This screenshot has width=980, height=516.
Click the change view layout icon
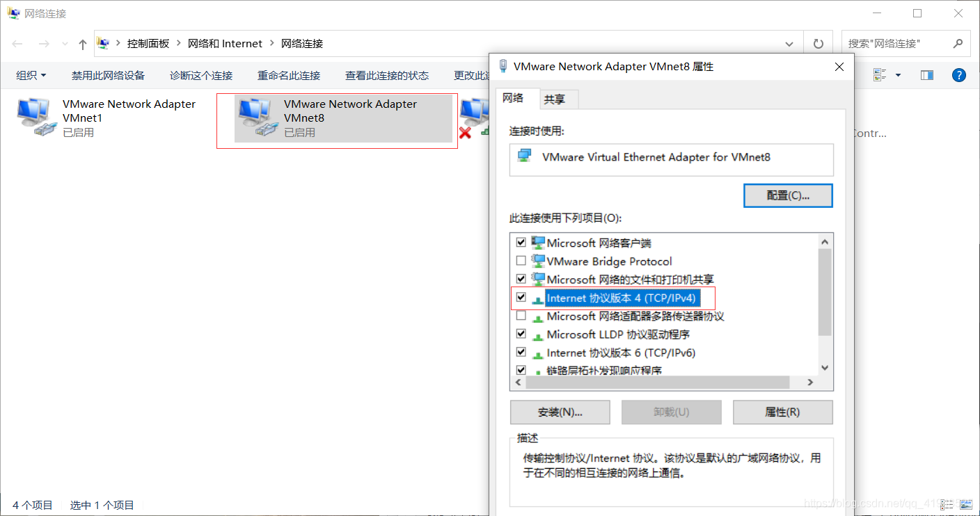coord(880,75)
